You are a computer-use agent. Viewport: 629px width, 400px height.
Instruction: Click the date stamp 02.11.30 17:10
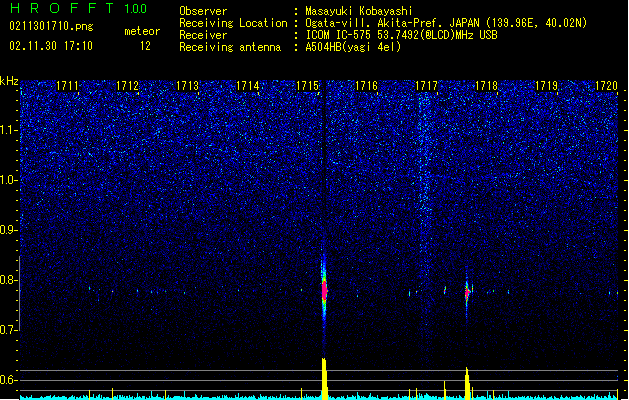pos(51,46)
